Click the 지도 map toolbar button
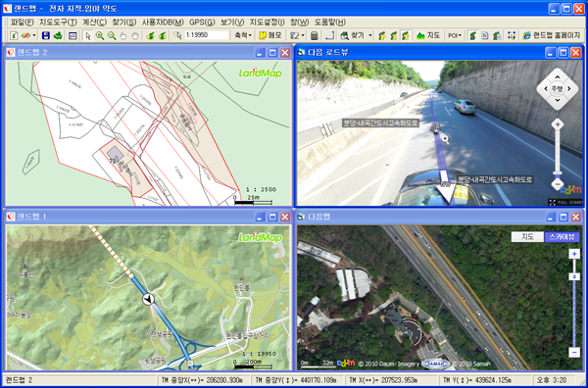Screen dimensions: 588x388 click(x=428, y=35)
